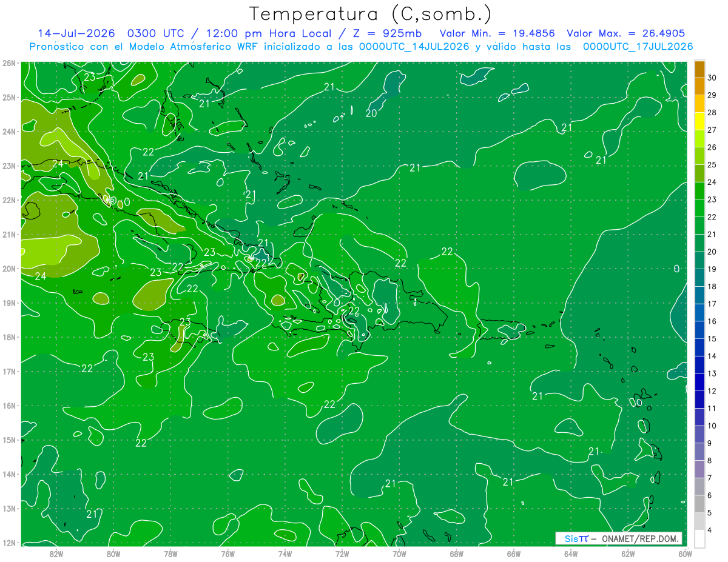Pick the blue swatch between 16 and 17
This screenshot has width=728, height=562.
pyautogui.click(x=699, y=312)
